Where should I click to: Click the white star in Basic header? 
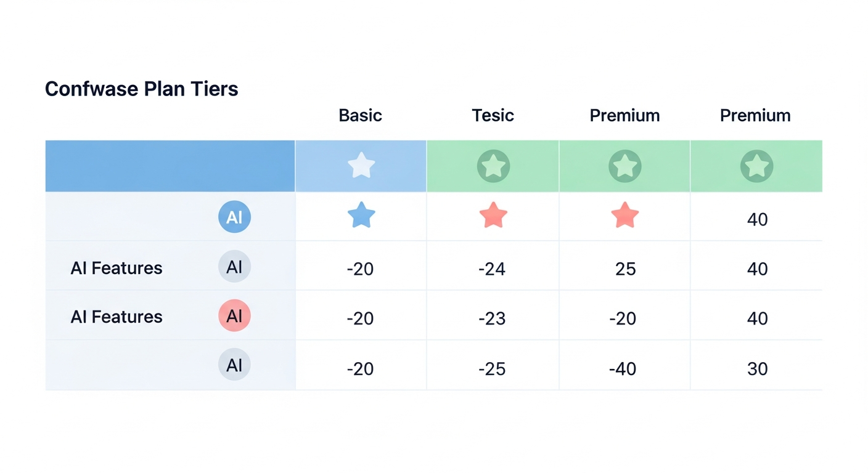point(361,166)
